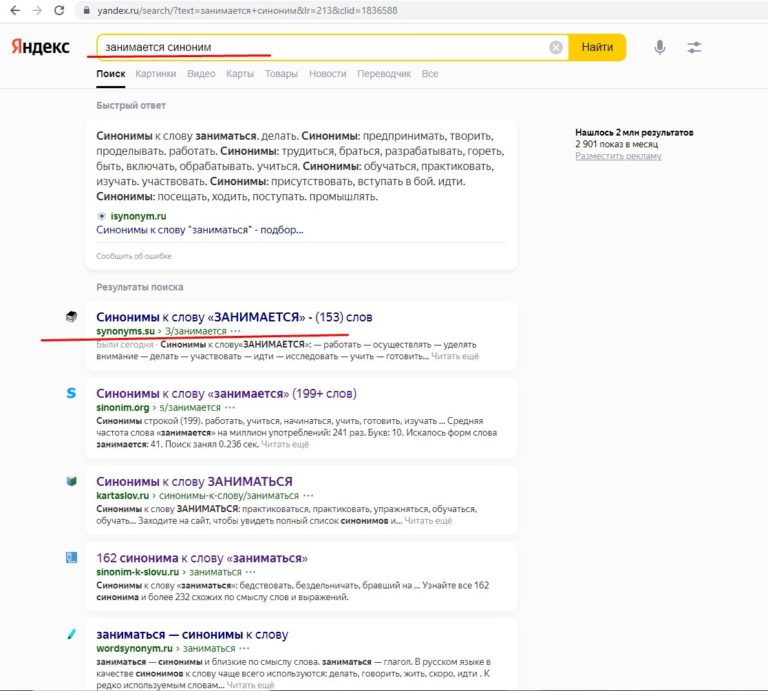Click 'Нашлось 2 млн результатов' text
768x691 pixels.
click(634, 132)
